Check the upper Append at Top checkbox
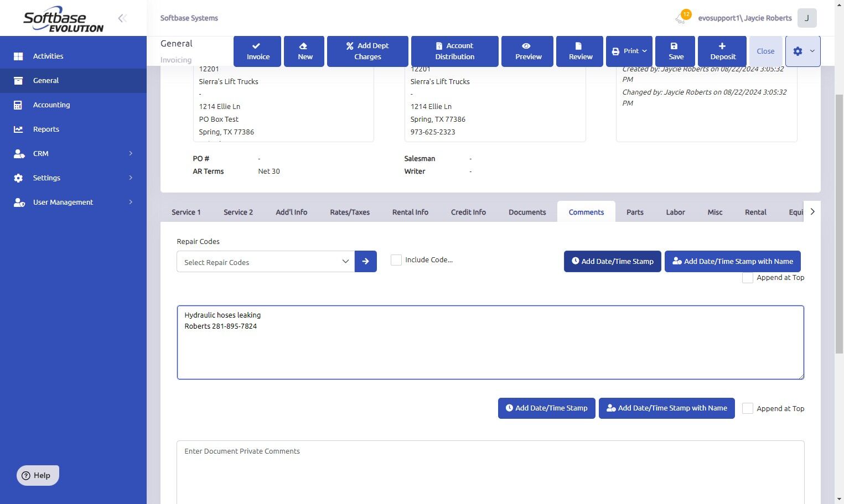Viewport: 844px width, 504px height. click(x=747, y=278)
